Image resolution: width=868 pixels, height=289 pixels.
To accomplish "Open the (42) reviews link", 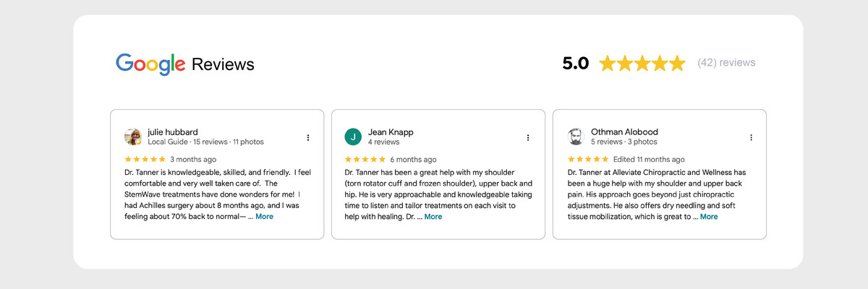I will pos(726,63).
